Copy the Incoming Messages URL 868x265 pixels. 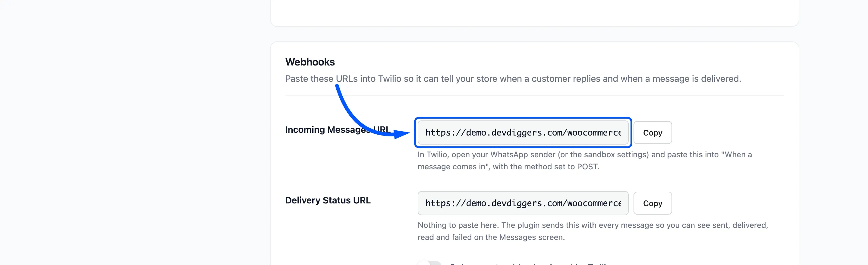point(652,132)
